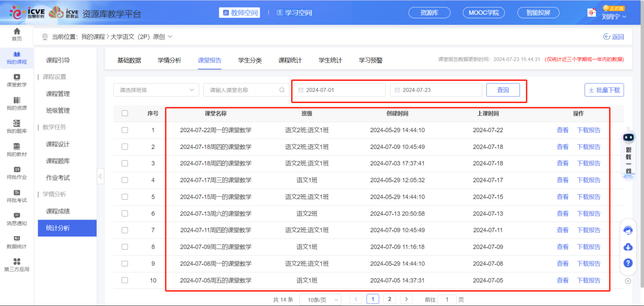Click the 查询 search button
This screenshot has width=644, height=306.
point(503,89)
